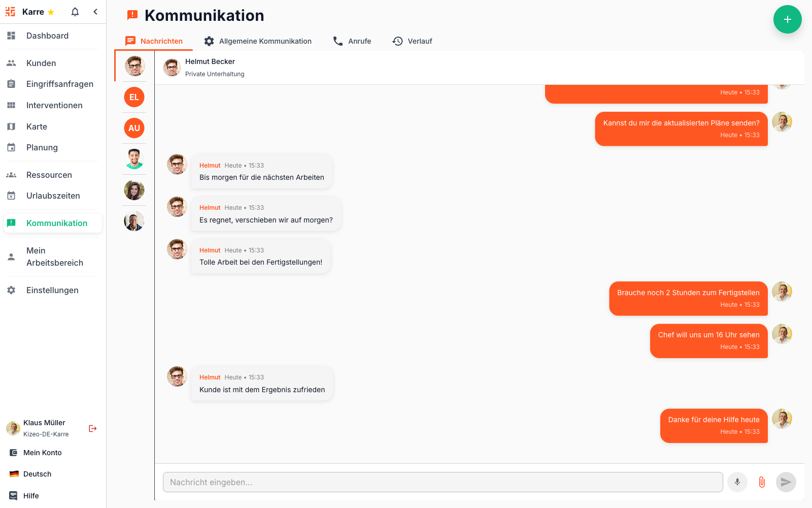Open the Deutsch language selector
This screenshot has width=812, height=508.
pyautogui.click(x=37, y=474)
